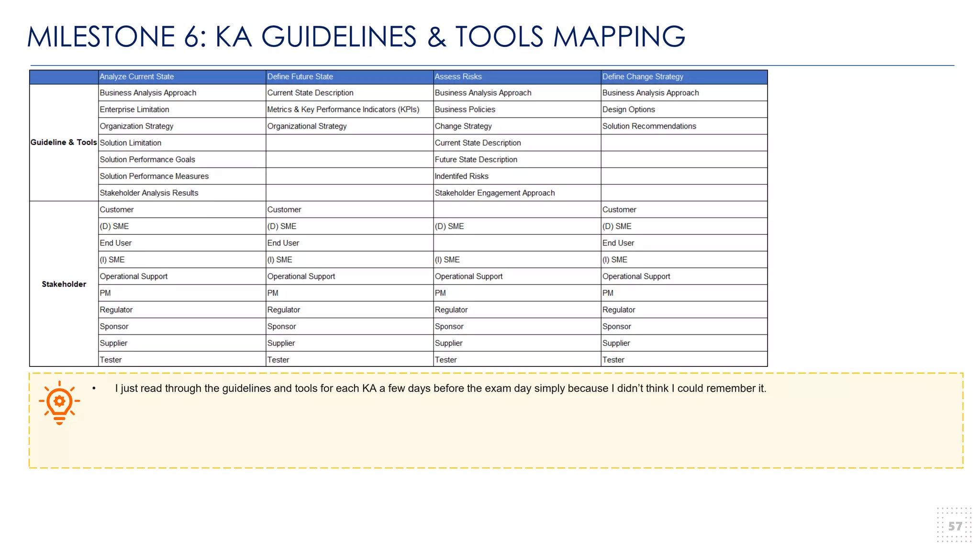Click 'End User' in the Define Future State column
Screen dimensions: 980x551
point(349,243)
